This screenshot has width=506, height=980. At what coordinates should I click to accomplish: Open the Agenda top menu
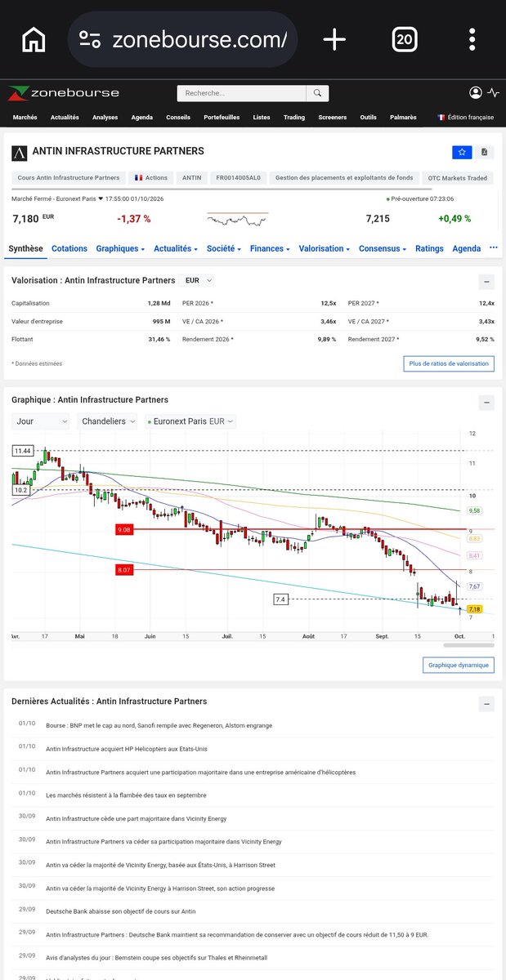pyautogui.click(x=141, y=118)
